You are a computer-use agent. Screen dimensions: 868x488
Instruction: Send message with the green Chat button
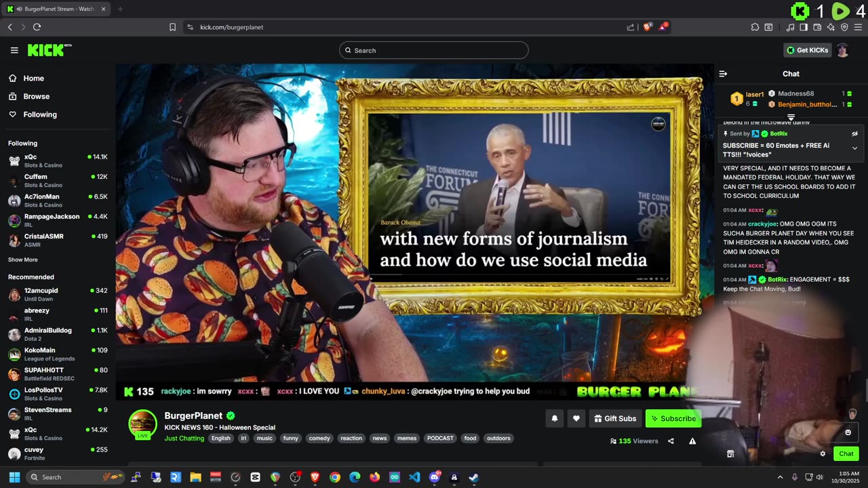click(846, 454)
